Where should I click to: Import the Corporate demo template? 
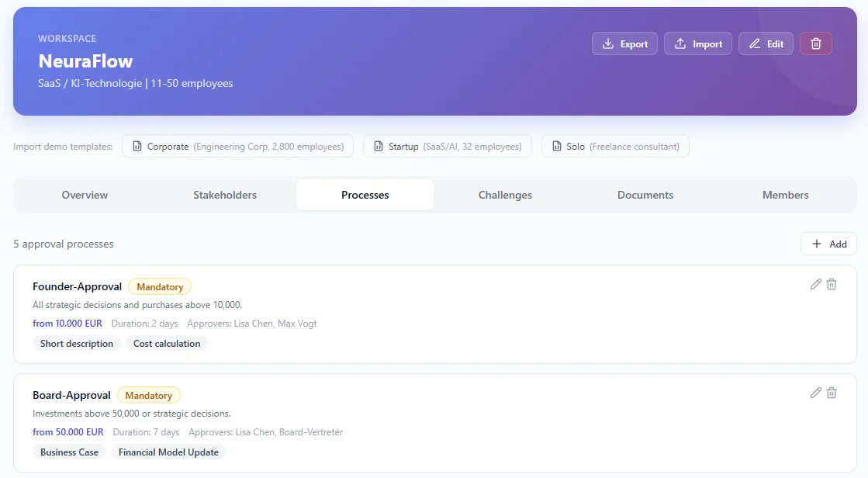[x=237, y=146]
